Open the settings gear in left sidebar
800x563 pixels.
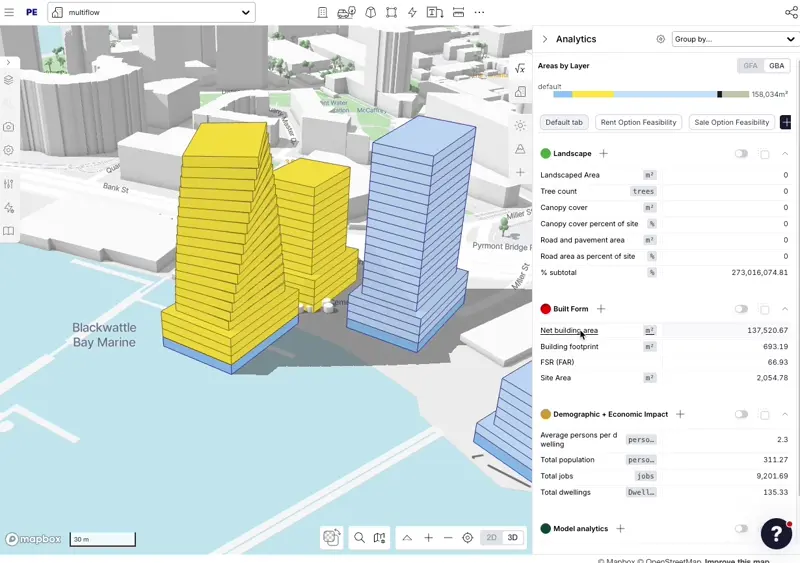[9, 150]
